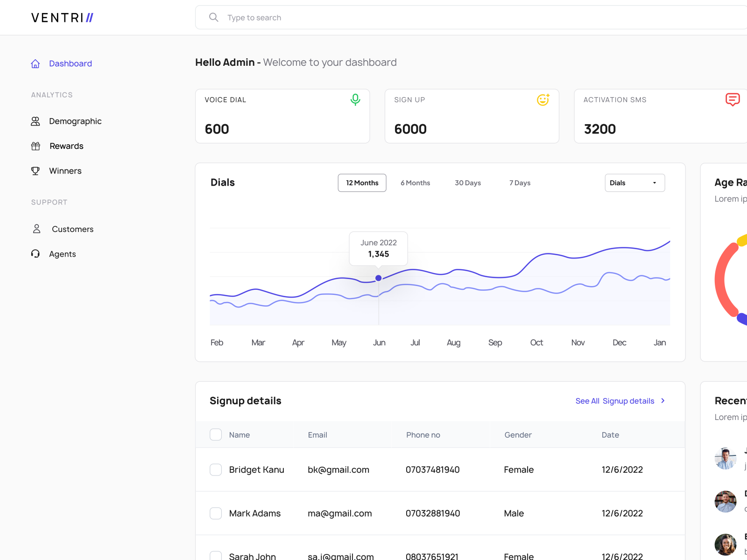Switch to the 6 Months view
The width and height of the screenshot is (747, 560).
point(415,182)
